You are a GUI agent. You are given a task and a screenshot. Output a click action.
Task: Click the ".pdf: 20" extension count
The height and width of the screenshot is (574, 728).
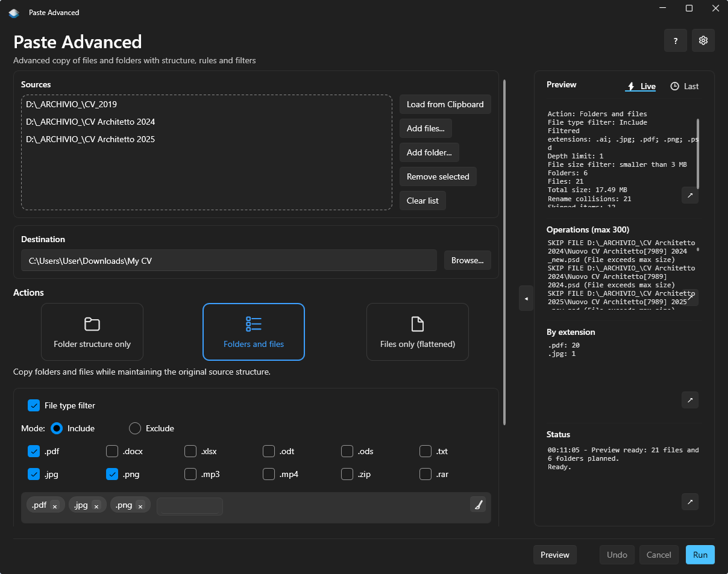click(x=563, y=345)
